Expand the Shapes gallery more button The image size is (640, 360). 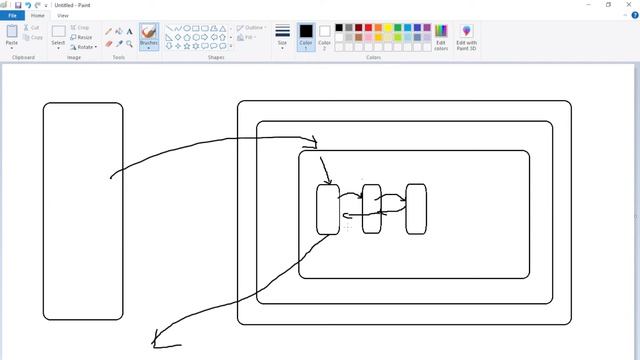(x=231, y=46)
